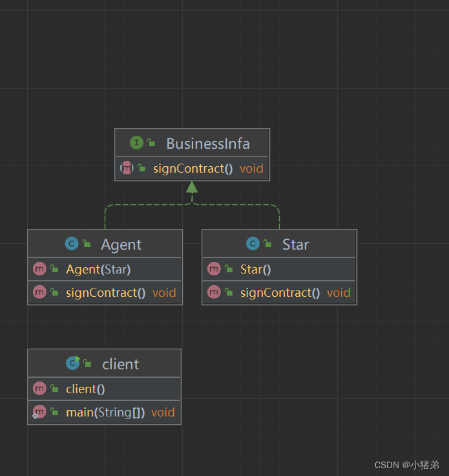Select the client() constructor

pyautogui.click(x=85, y=389)
